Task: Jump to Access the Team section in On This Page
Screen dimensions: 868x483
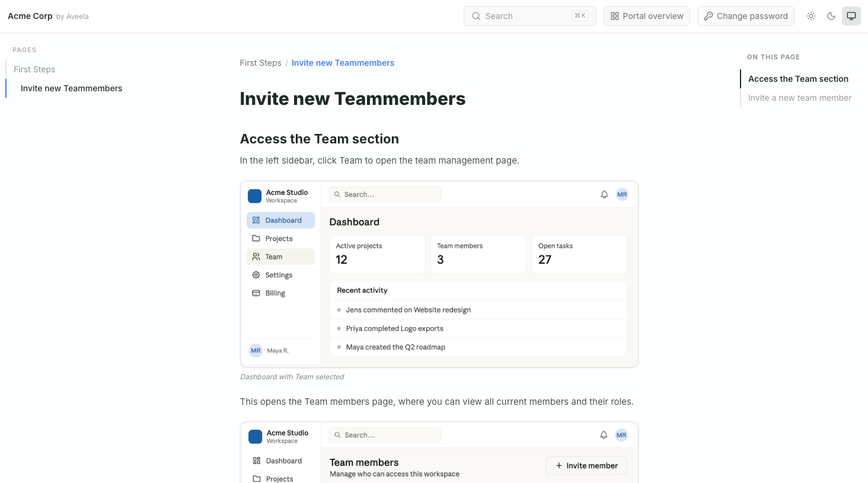Action: 798,79
